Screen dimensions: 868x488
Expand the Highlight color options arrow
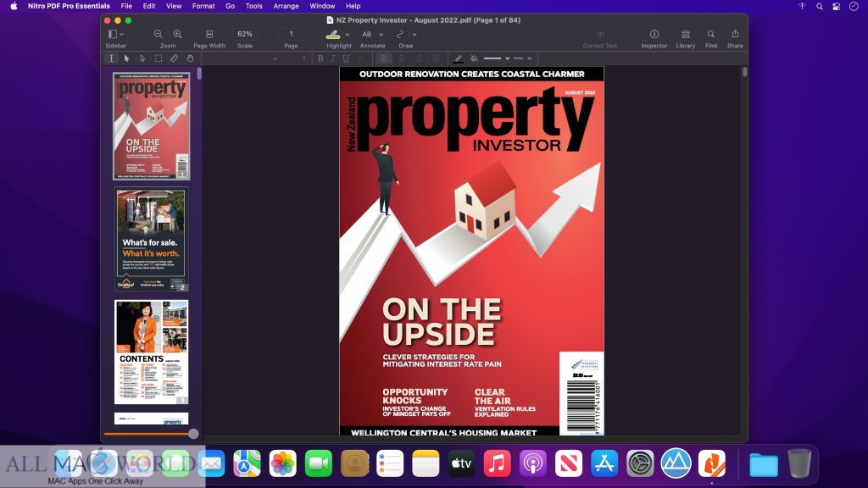(347, 34)
